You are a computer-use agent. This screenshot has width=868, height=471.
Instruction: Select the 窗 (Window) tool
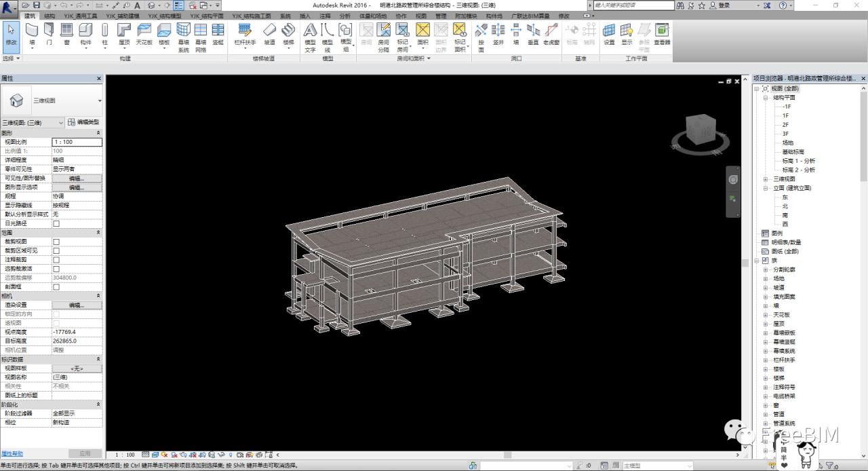coord(66,34)
